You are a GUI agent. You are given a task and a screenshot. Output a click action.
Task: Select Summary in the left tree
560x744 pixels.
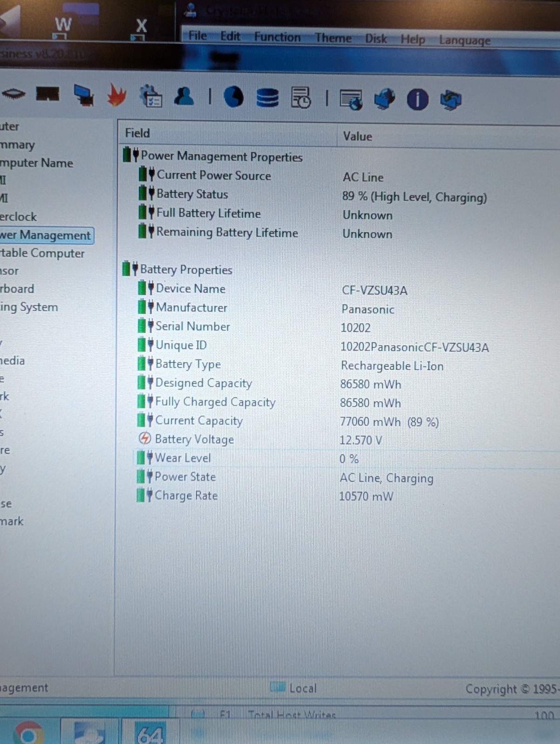(x=17, y=145)
